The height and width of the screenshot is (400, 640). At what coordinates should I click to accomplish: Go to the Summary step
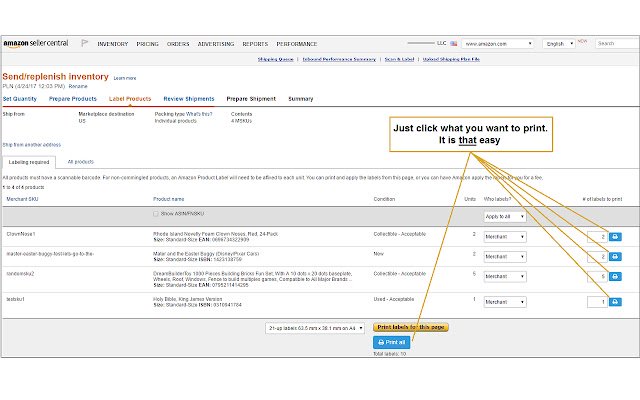[301, 99]
